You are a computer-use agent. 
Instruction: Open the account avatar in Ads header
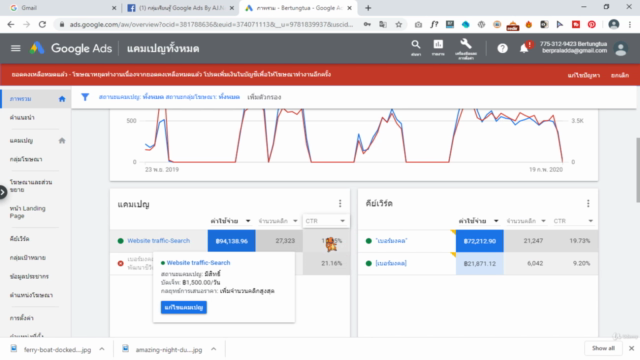pyautogui.click(x=621, y=49)
